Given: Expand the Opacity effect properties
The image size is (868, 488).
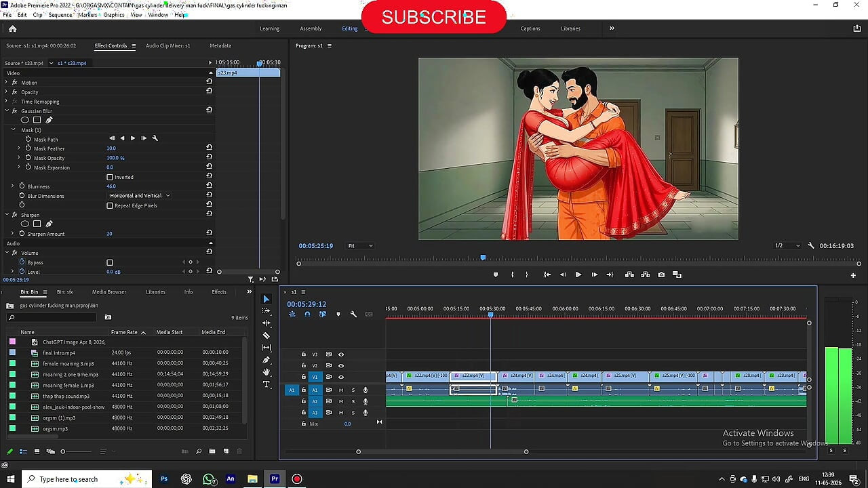Looking at the screenshot, I should point(6,91).
